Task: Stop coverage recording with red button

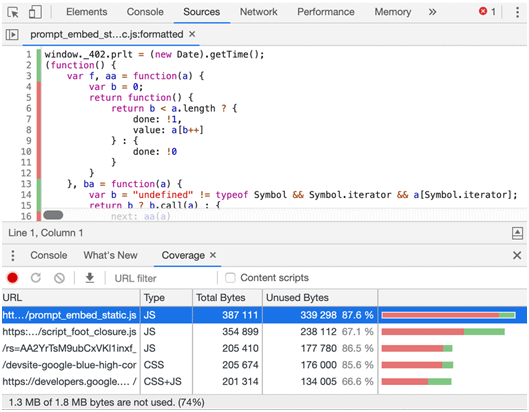Action: (x=12, y=278)
